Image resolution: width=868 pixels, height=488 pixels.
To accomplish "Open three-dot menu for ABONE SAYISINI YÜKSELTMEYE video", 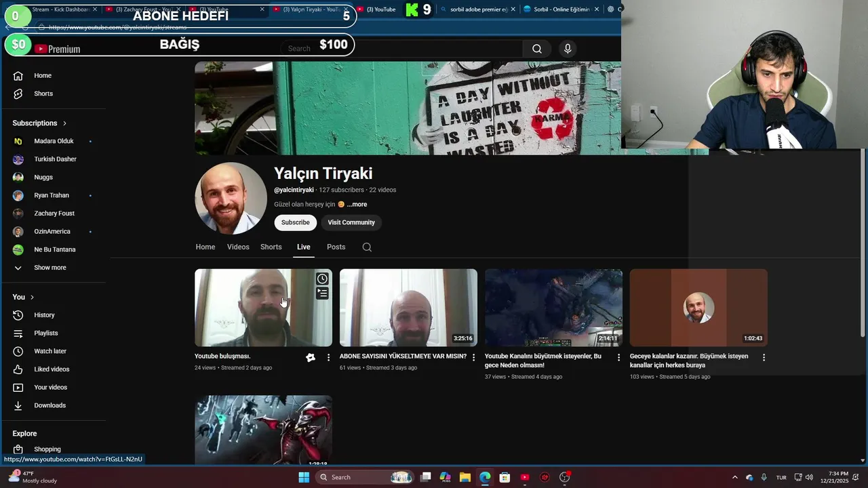I will pyautogui.click(x=473, y=357).
